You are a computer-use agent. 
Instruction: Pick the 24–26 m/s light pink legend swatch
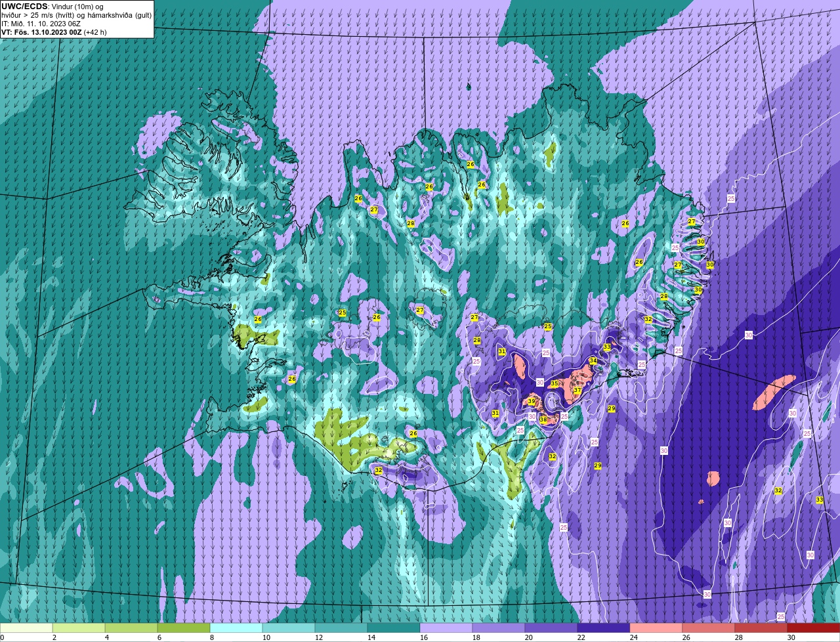pos(656,628)
